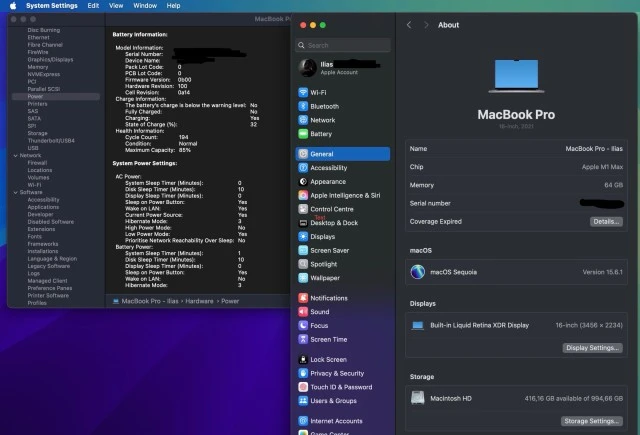
Task: Collapse the Network section in System Information
Action: tap(16, 155)
